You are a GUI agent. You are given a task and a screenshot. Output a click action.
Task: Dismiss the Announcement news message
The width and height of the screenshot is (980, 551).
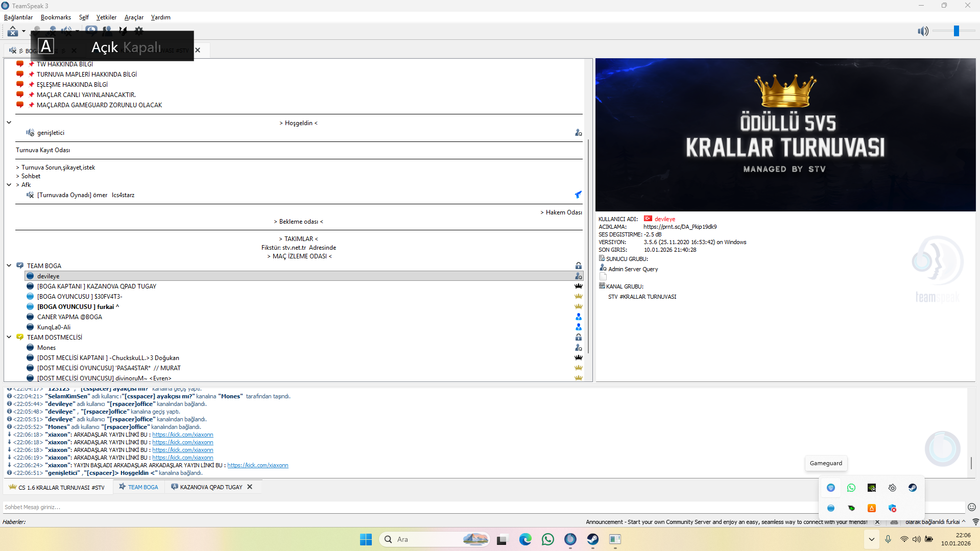(x=877, y=522)
